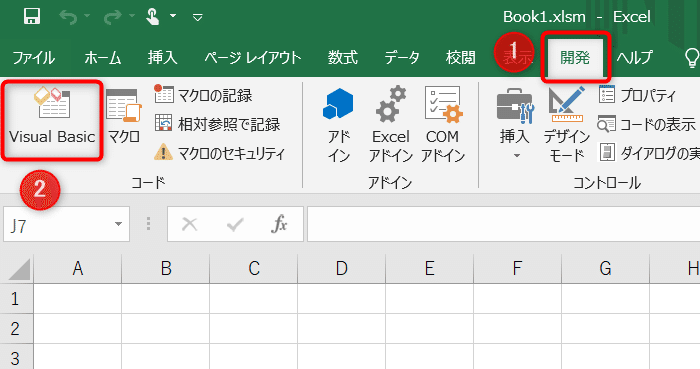Select column G header
Viewport: 700px width, 369px height.
(x=605, y=269)
